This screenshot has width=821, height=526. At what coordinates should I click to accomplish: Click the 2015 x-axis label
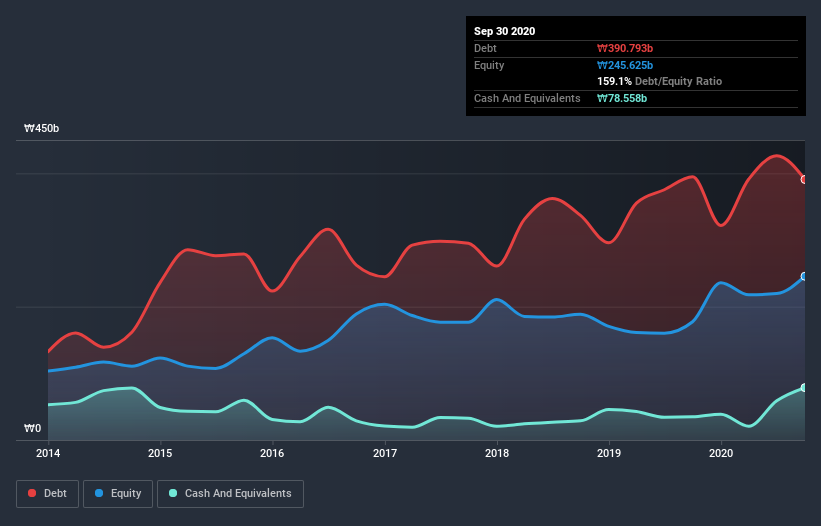pos(160,453)
